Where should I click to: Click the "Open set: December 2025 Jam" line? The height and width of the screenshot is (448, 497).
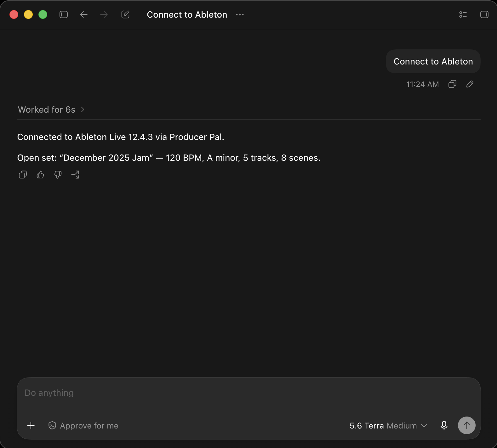pos(169,158)
